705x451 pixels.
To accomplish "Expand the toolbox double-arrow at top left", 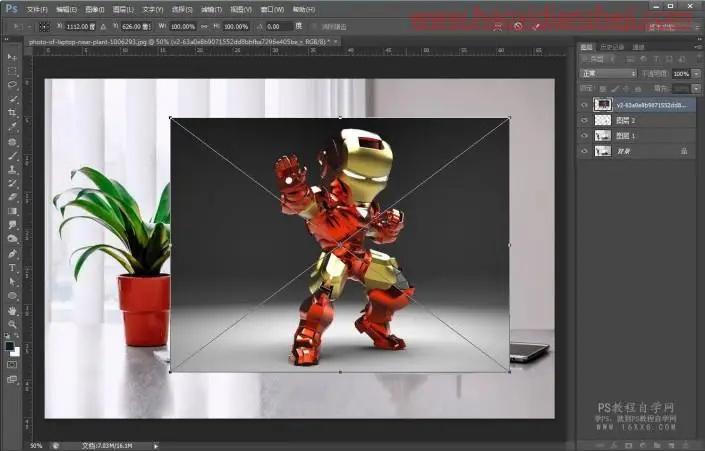I will coord(6,40).
